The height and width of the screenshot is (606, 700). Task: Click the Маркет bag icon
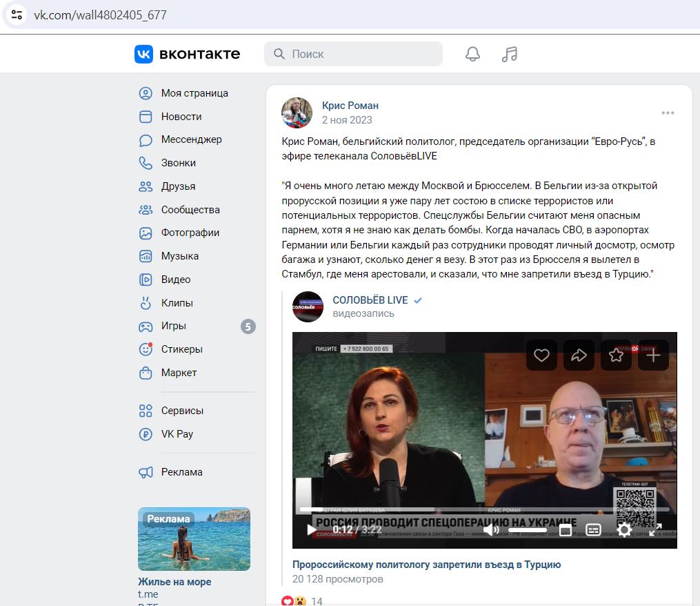(146, 373)
